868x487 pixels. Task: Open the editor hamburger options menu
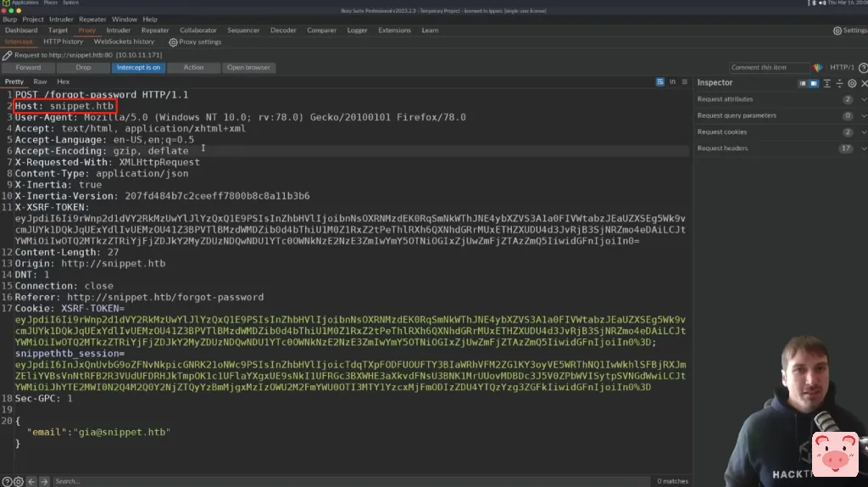[x=685, y=82]
